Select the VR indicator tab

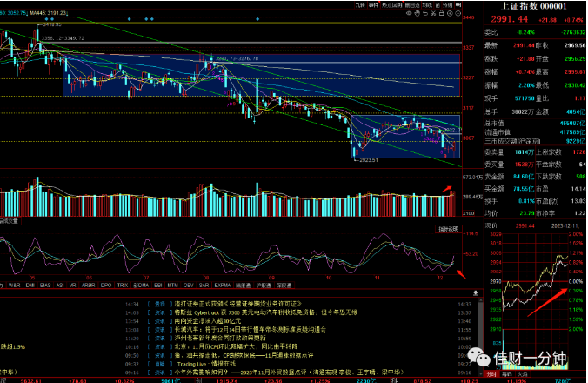(x=72, y=286)
